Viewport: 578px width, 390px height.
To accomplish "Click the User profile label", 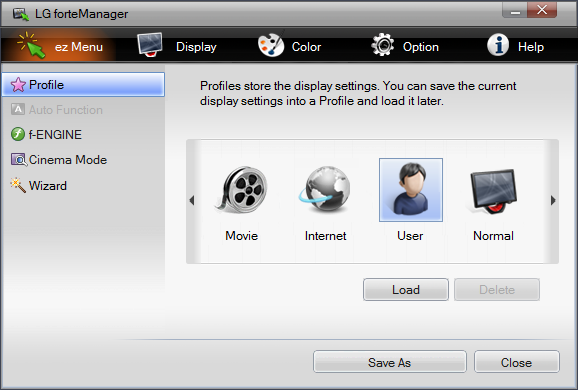I will click(410, 236).
